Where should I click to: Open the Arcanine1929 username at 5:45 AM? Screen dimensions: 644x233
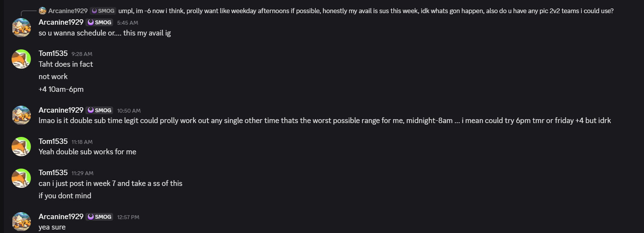(61, 22)
